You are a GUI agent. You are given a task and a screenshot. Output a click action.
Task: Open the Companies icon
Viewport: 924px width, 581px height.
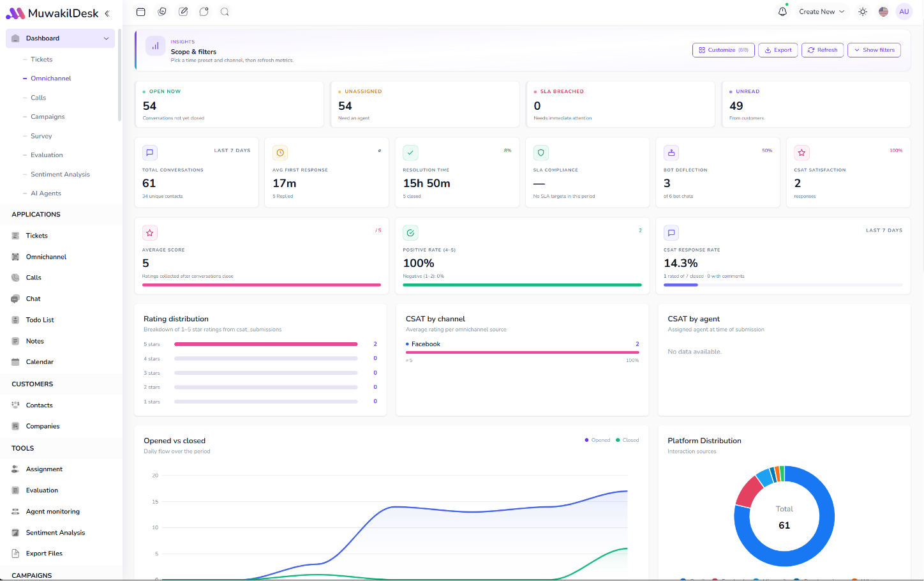15,426
